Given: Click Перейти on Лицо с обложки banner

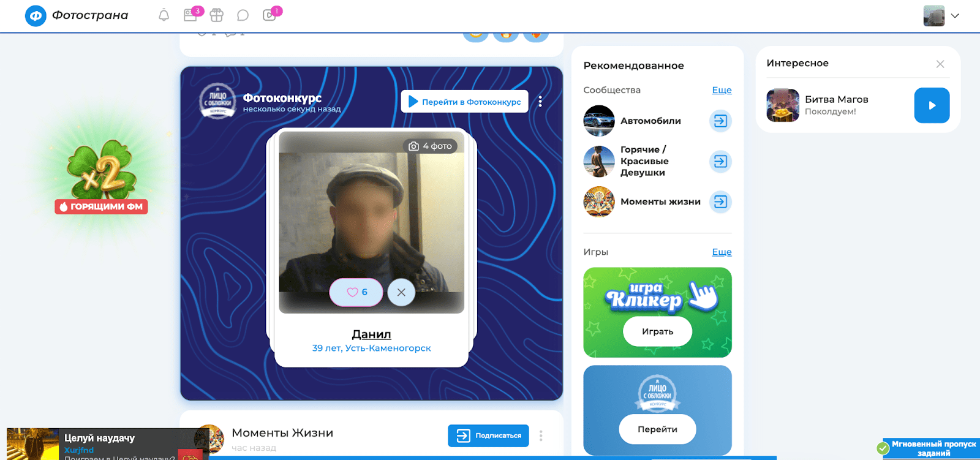Looking at the screenshot, I should [657, 429].
